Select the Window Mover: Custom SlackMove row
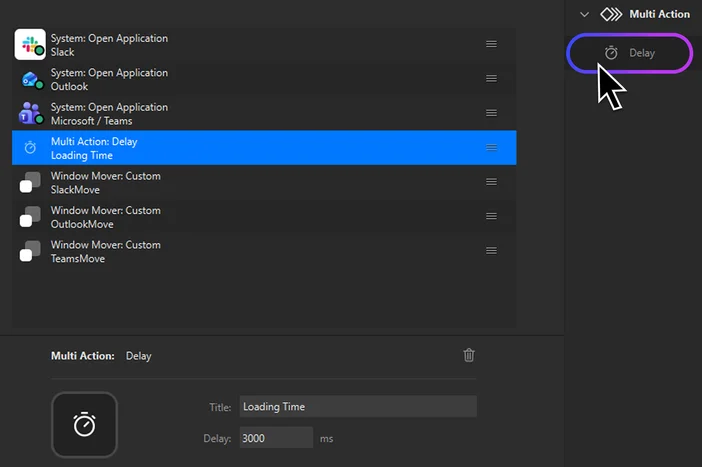Screen dimensions: 702x467 264,182
